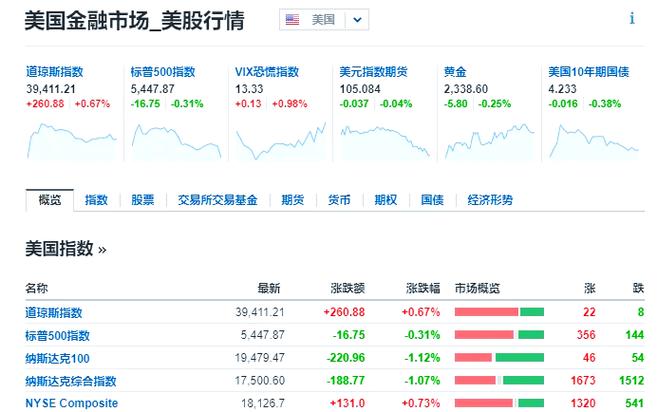Select the 19,479.47 latest price
The image size is (657, 412).
point(260,358)
